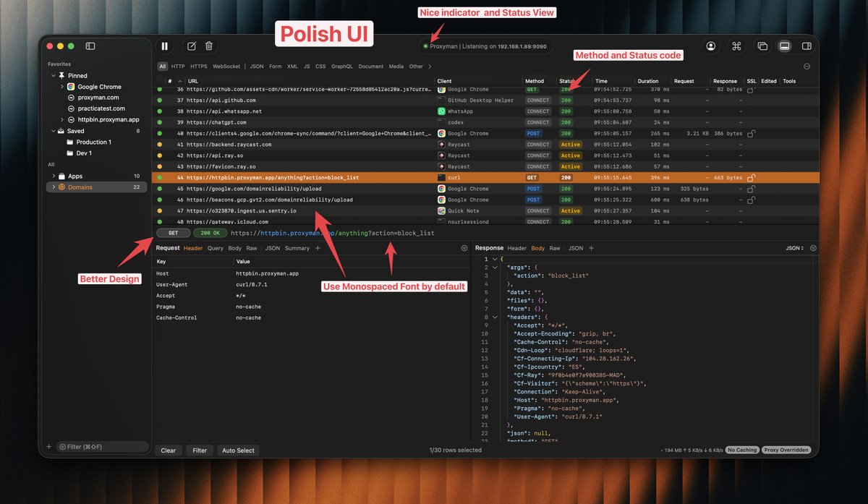Expand httpbin.proxyman.app in sidebar
Image resolution: width=868 pixels, height=504 pixels.
(x=62, y=119)
